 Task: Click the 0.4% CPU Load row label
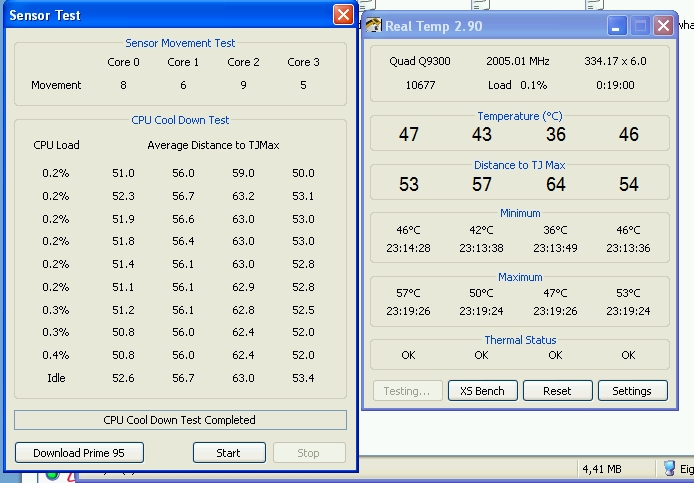click(x=56, y=355)
